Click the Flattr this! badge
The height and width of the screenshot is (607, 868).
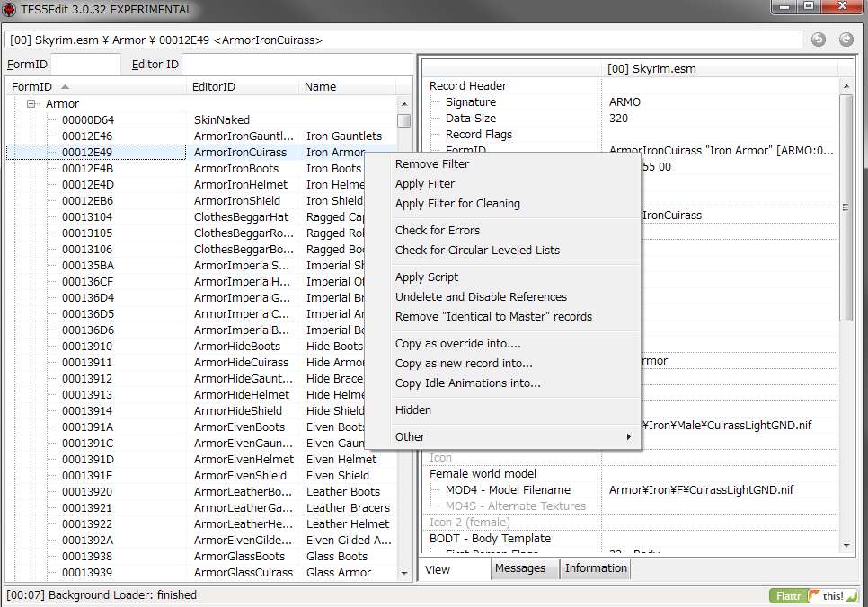813,596
